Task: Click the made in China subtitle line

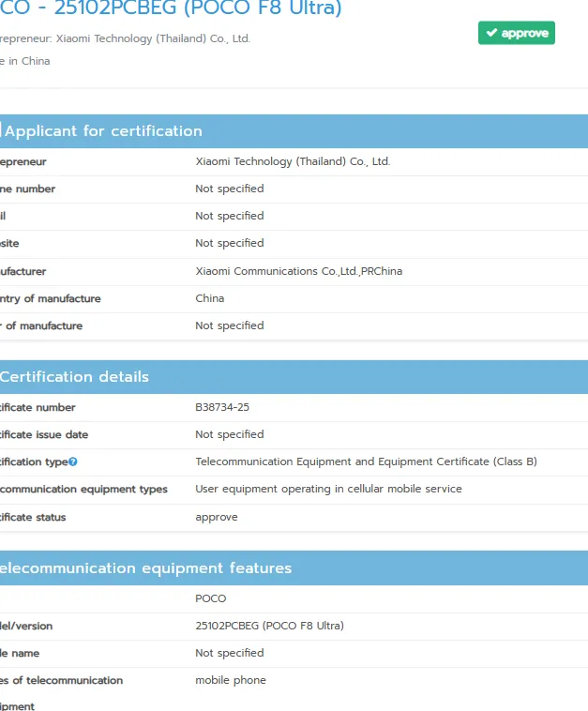Action: (25, 61)
